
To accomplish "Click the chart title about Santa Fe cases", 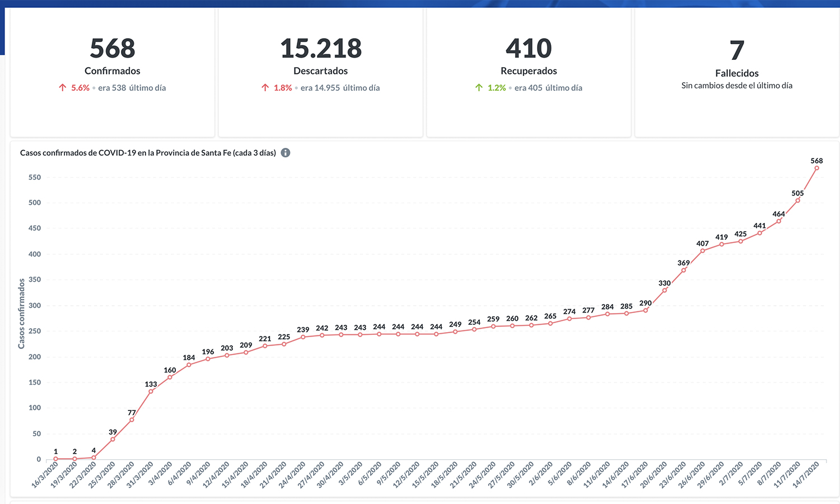I will coord(148,153).
